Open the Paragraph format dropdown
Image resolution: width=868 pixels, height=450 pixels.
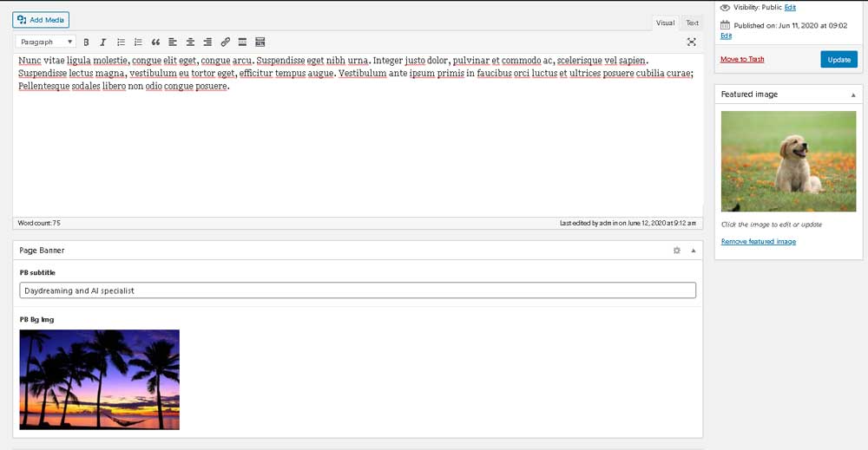[45, 42]
